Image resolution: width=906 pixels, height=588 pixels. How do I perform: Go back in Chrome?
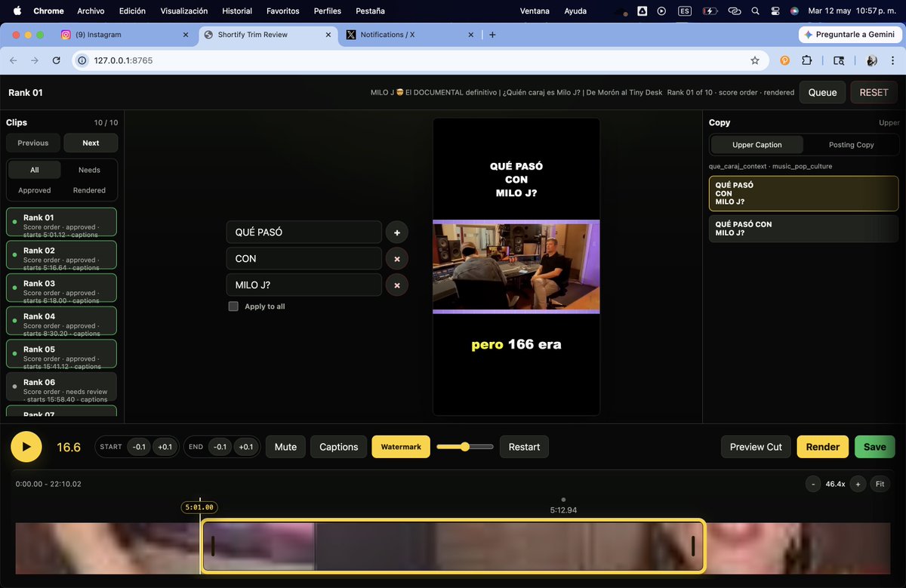tap(14, 60)
